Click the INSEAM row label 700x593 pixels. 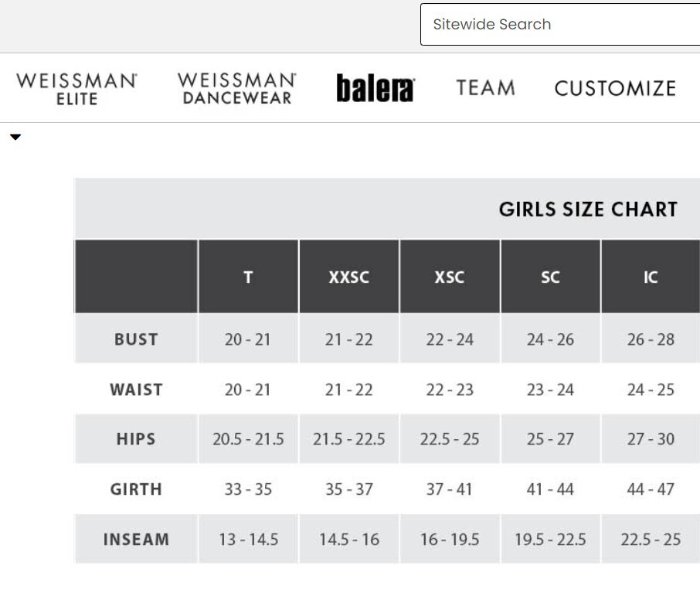(136, 539)
